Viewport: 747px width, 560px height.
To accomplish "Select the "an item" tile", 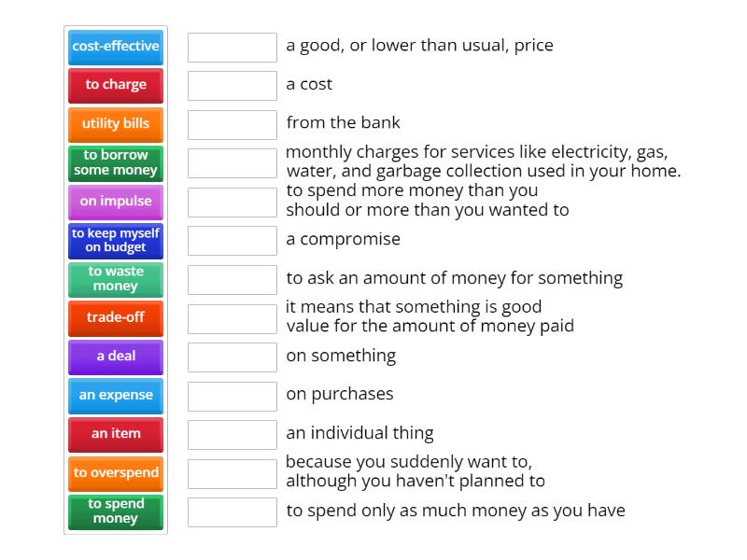I will point(115,433).
